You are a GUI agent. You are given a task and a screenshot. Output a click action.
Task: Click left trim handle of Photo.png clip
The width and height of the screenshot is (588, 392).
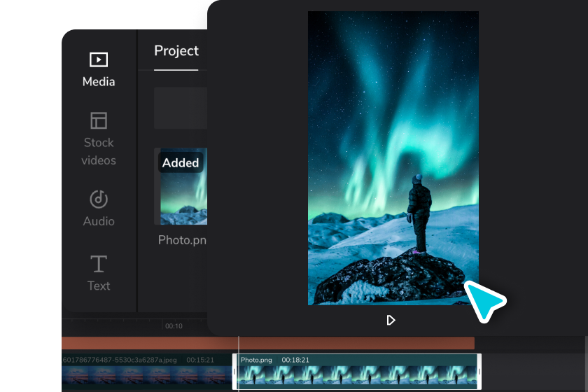pos(234,372)
